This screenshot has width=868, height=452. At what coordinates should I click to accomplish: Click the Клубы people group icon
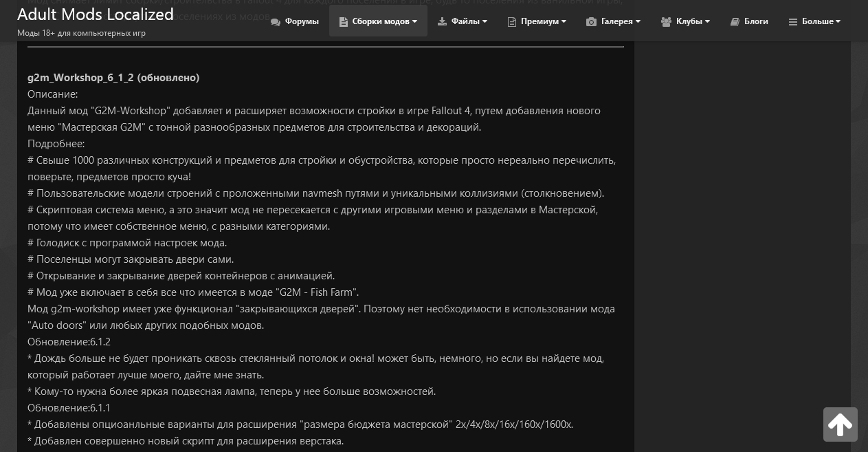pos(666,22)
